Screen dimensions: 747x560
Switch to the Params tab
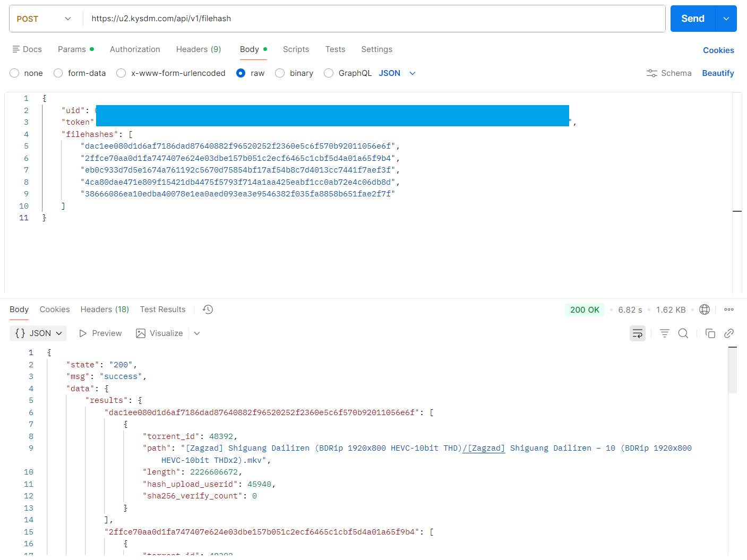pos(76,49)
